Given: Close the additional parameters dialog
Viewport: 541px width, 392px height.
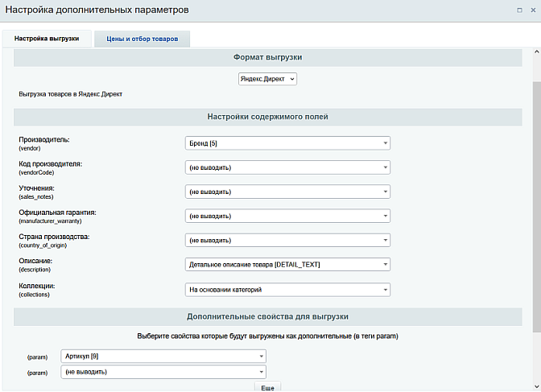Looking at the screenshot, I should tap(532, 10).
